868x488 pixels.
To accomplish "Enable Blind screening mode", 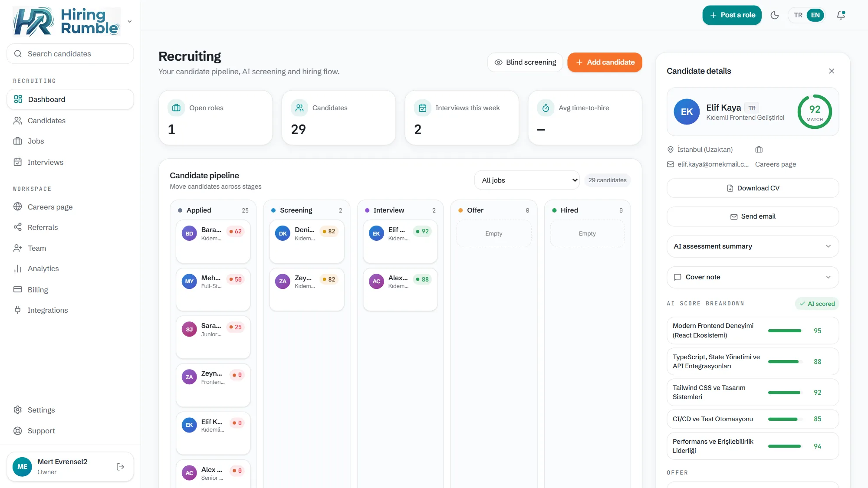I will pos(525,62).
